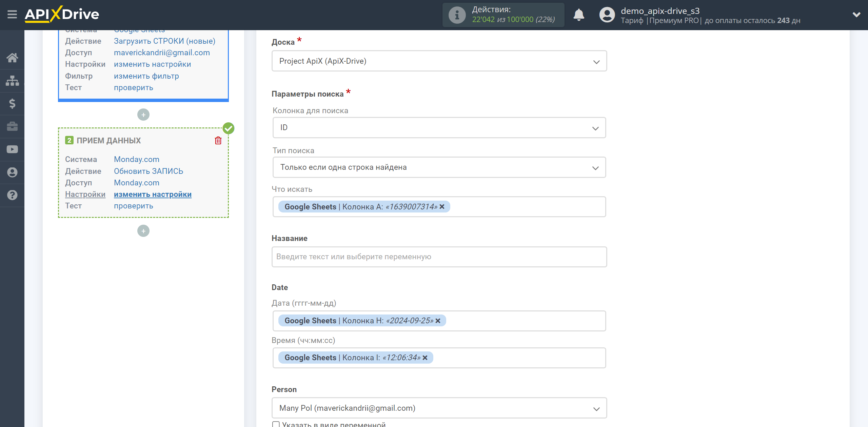Click изменить фильтр link

tap(146, 76)
